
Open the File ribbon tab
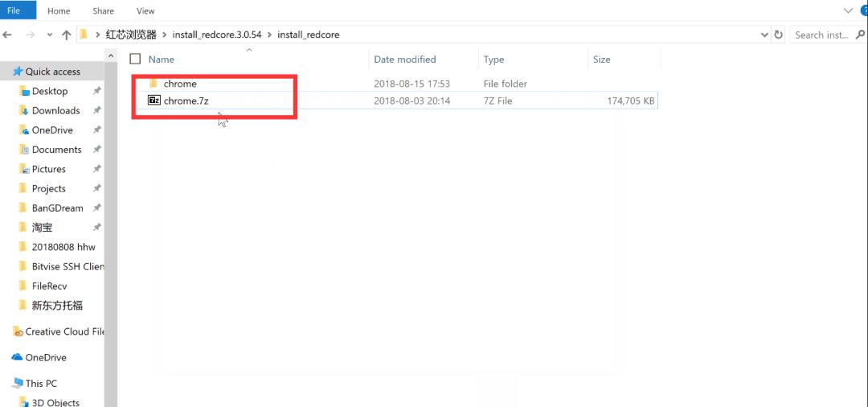point(14,10)
